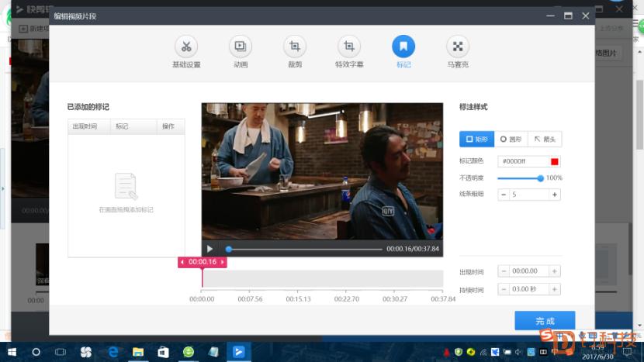Open Cortana search circle on taskbar
Screen dimensions: 644x362
click(x=36, y=352)
